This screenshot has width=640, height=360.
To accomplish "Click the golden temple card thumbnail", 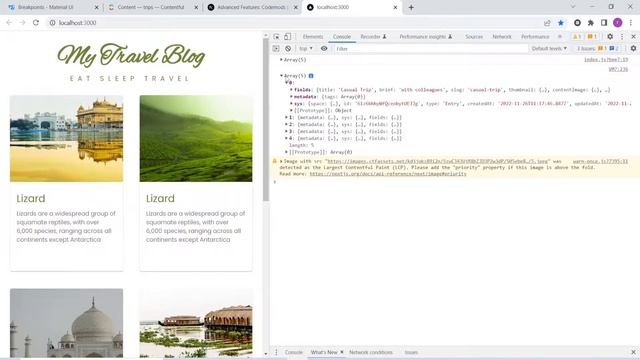I will 67,138.
